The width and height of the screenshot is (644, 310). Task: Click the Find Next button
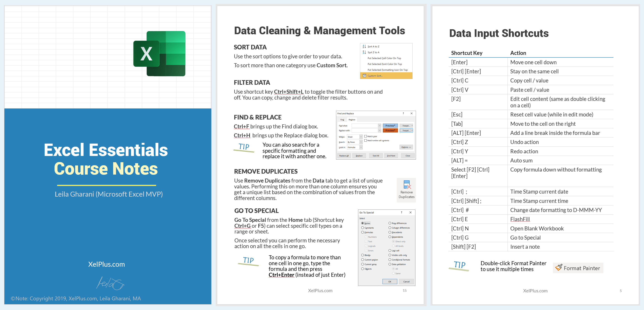pyautogui.click(x=391, y=156)
